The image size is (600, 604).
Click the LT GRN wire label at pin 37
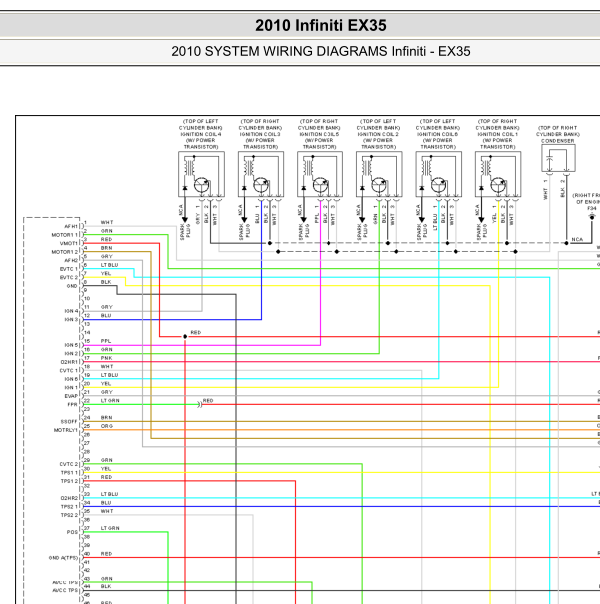click(x=110, y=528)
